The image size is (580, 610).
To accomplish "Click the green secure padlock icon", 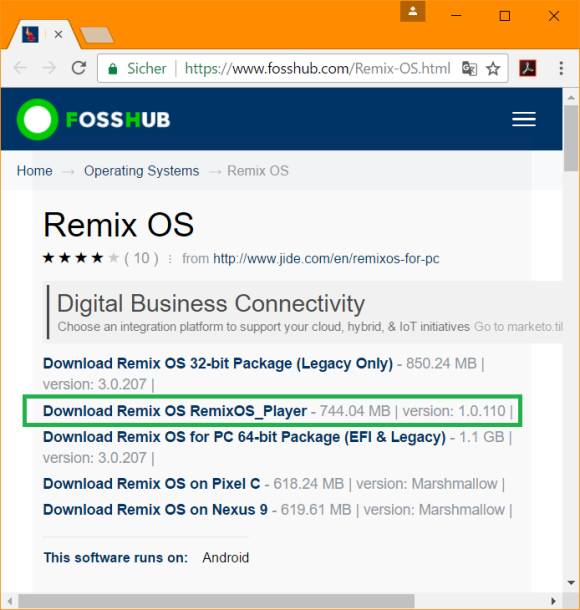I will (x=113, y=69).
